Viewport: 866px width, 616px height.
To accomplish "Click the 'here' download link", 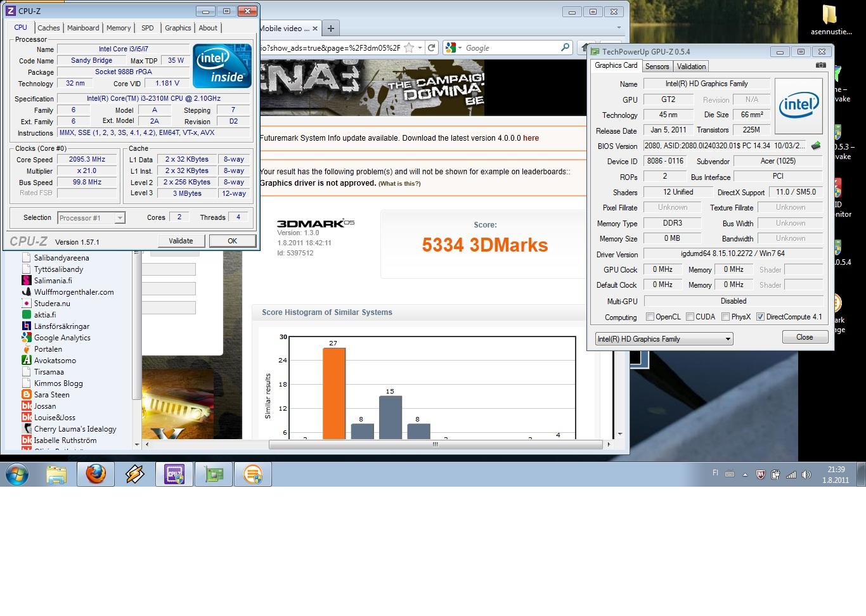I will 531,138.
